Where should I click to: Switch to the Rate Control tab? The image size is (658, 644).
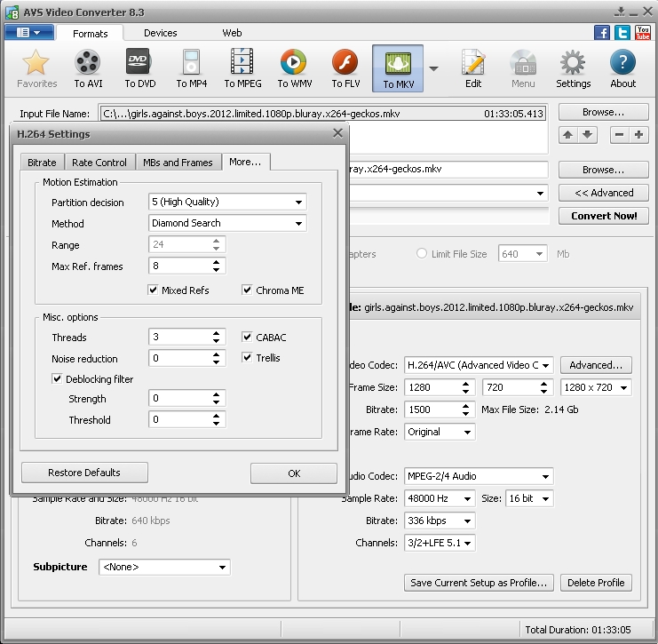coord(99,163)
